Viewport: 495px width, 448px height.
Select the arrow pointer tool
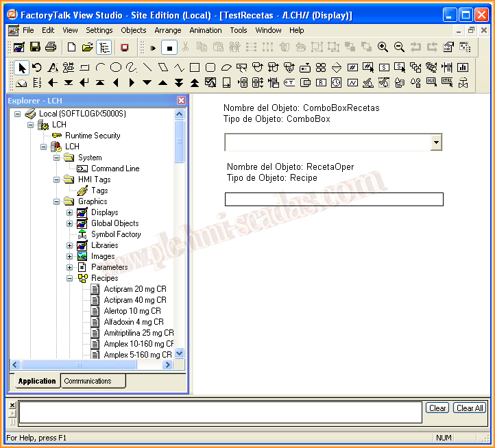pos(22,67)
